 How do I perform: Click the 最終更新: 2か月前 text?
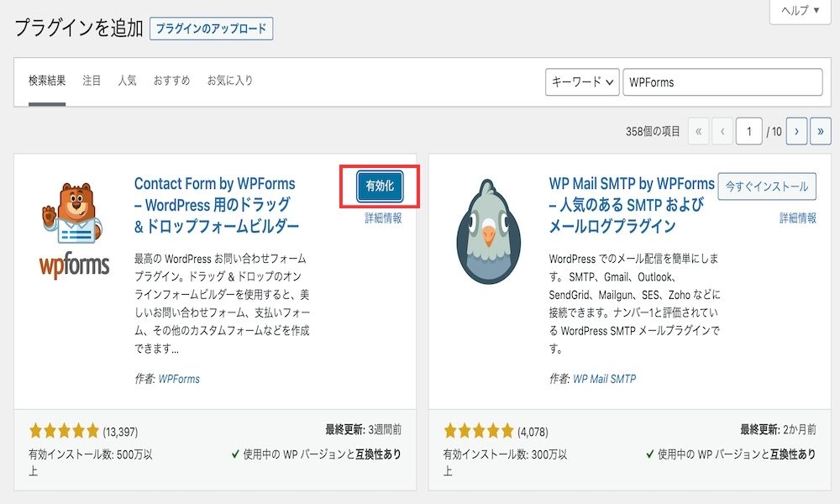tap(778, 429)
